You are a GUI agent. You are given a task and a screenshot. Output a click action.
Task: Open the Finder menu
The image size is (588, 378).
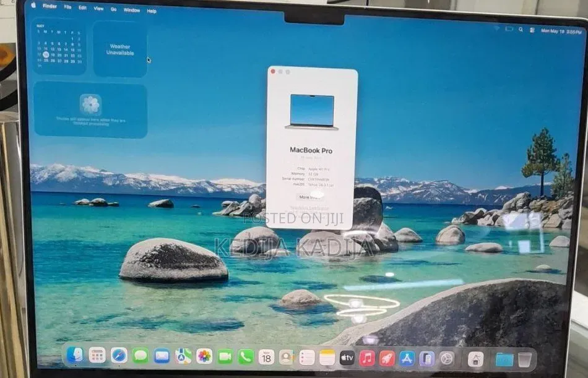(x=50, y=6)
